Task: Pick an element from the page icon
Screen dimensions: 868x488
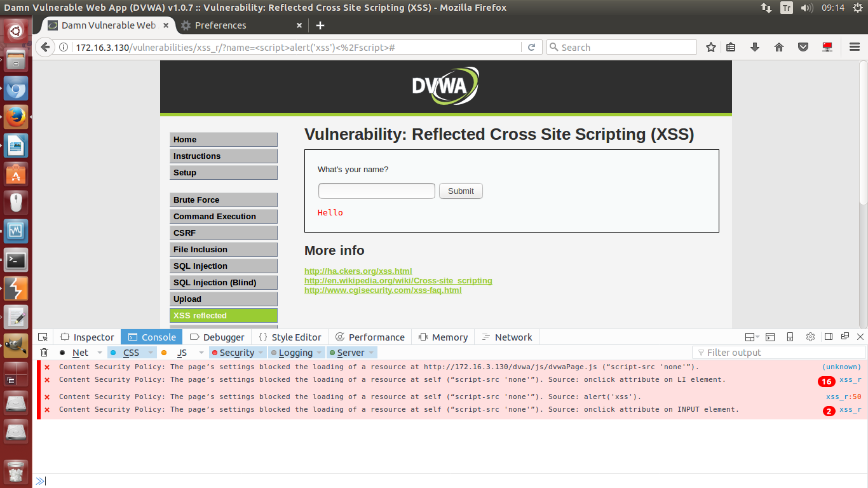Action: (x=43, y=337)
